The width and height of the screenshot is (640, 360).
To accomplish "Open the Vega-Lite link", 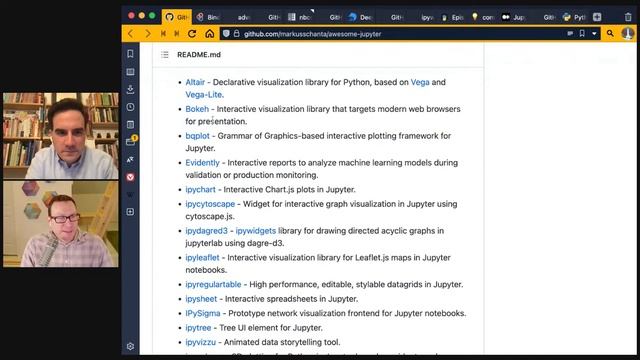I will 204,94.
